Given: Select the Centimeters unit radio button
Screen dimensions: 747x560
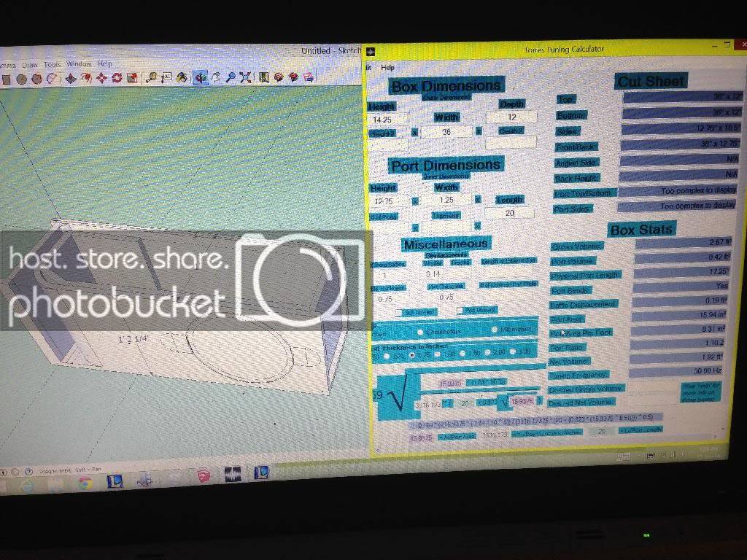Looking at the screenshot, I should coord(420,332).
